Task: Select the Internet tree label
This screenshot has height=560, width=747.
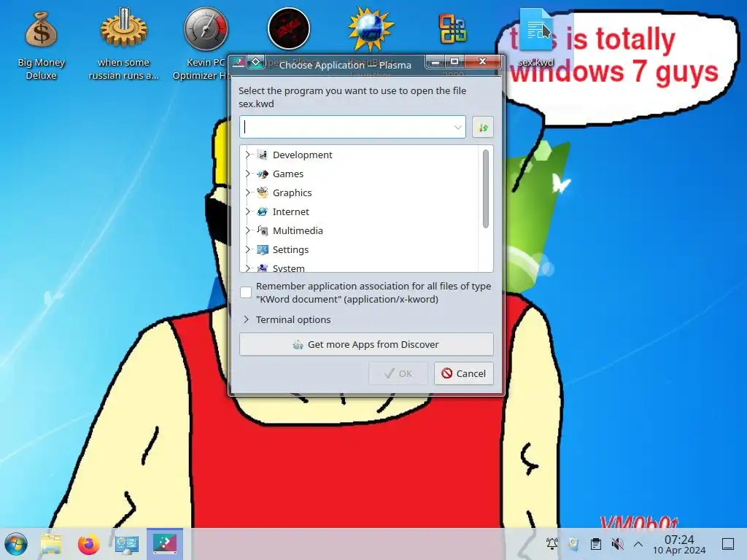Action: click(290, 211)
